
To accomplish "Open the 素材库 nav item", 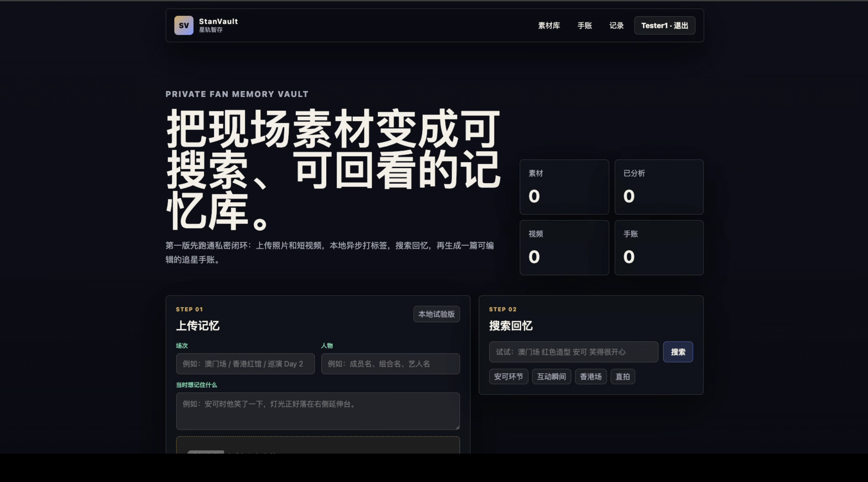I will 549,26.
